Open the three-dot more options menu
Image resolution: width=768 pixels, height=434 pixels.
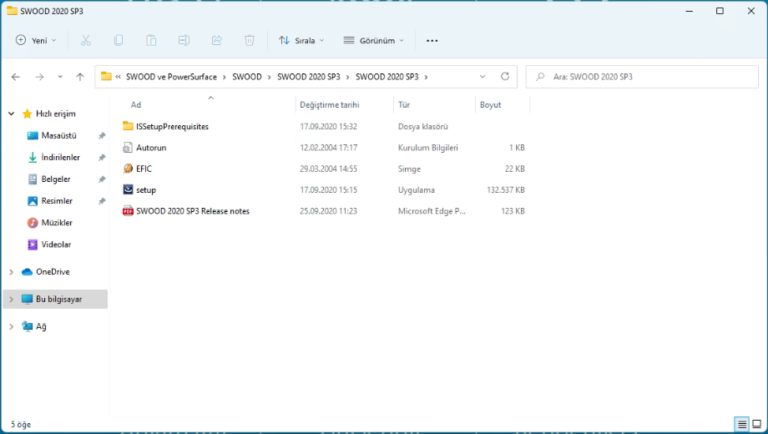coord(432,40)
